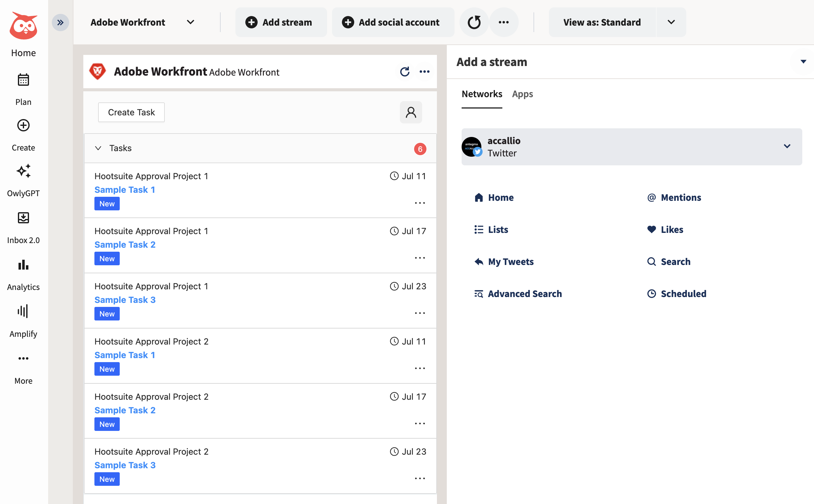The width and height of the screenshot is (814, 504).
Task: Collapse the Tasks section
Action: coord(98,148)
